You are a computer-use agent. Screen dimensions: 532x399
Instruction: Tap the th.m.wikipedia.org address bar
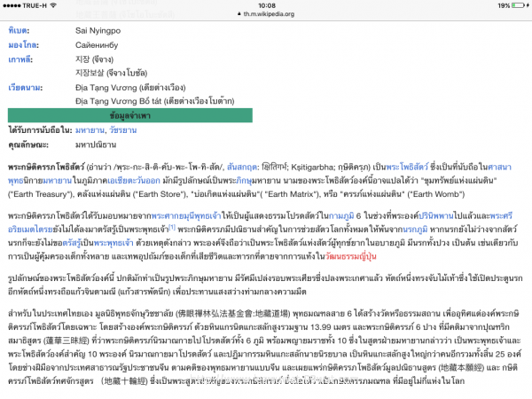click(x=266, y=14)
